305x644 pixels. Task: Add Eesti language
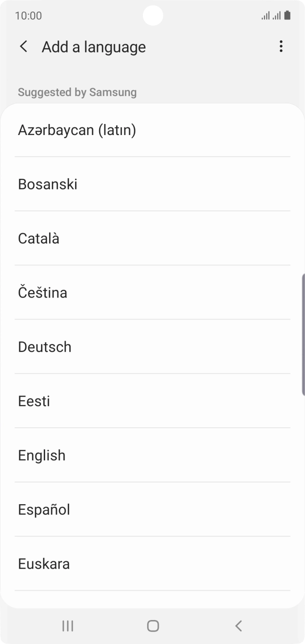pyautogui.click(x=34, y=401)
